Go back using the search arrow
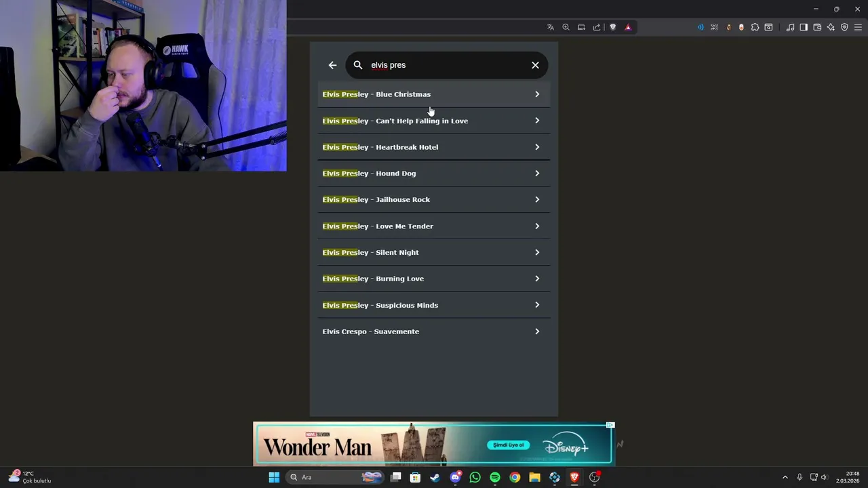 pyautogui.click(x=332, y=65)
